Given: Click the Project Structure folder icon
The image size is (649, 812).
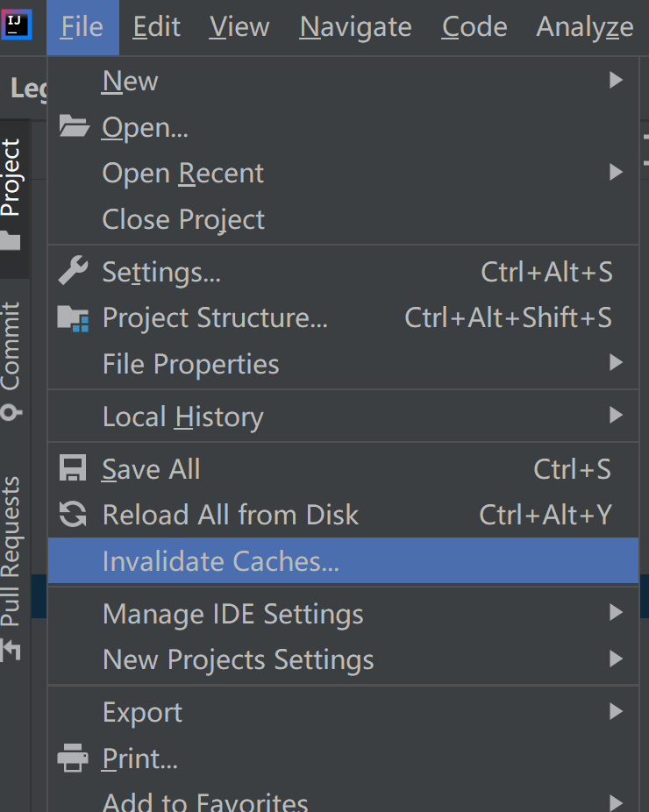Looking at the screenshot, I should [74, 317].
